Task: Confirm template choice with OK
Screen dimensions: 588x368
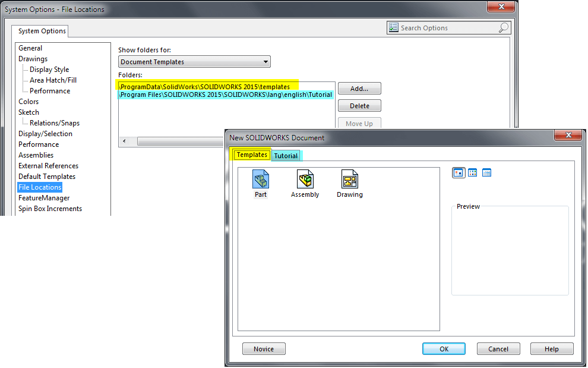Action: [x=444, y=348]
